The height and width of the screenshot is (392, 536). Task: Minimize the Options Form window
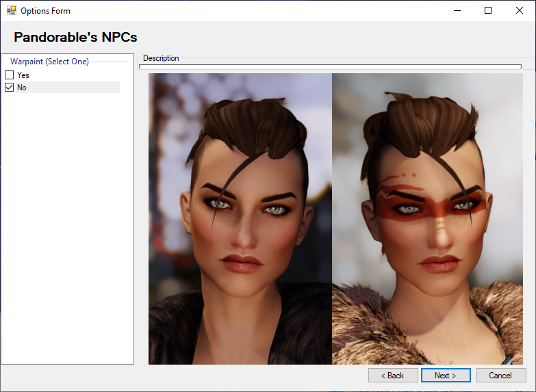pyautogui.click(x=457, y=10)
